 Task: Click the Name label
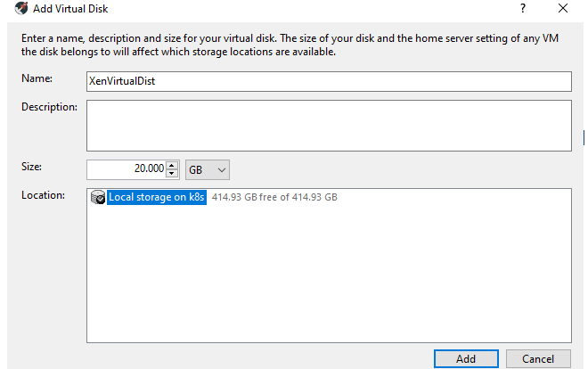pyautogui.click(x=37, y=78)
